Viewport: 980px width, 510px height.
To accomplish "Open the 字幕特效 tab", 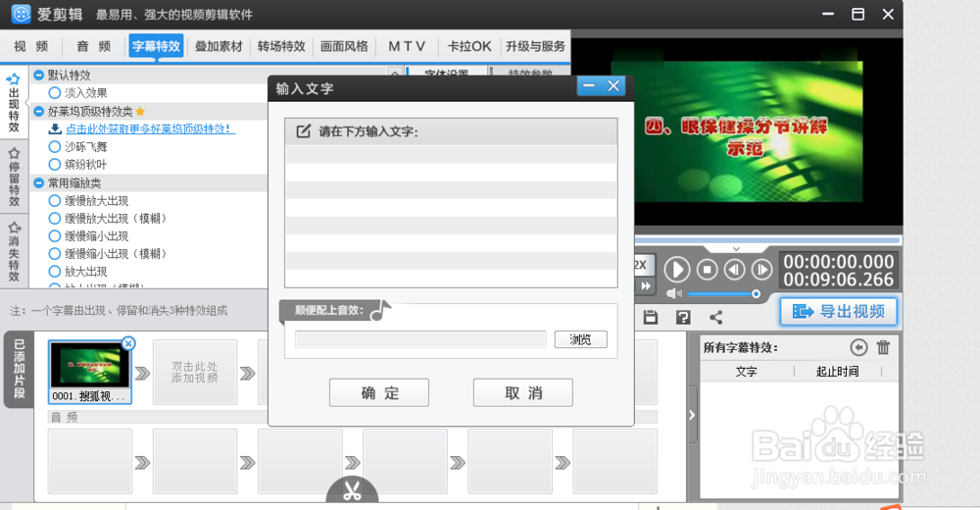I will [156, 46].
